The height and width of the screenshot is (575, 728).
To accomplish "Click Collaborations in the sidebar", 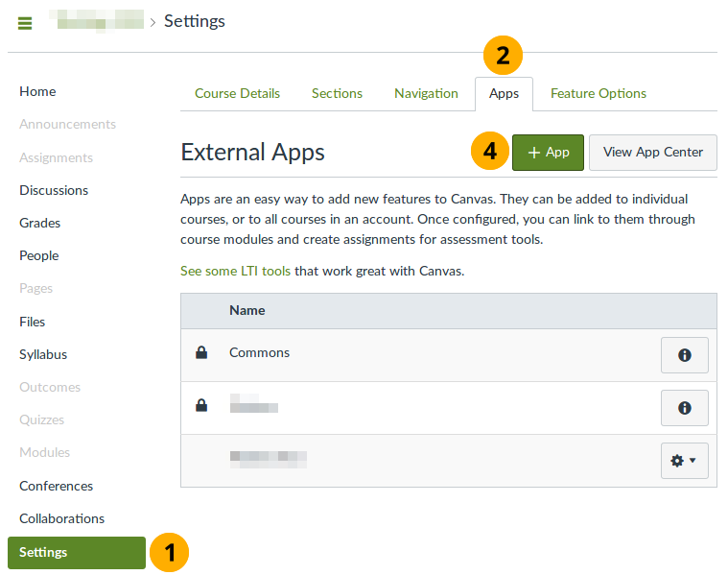I will pyautogui.click(x=61, y=518).
